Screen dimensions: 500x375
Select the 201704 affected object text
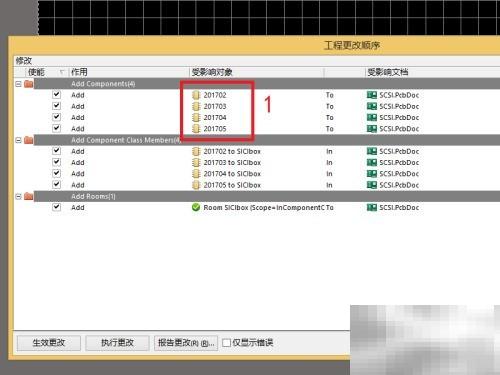point(215,117)
